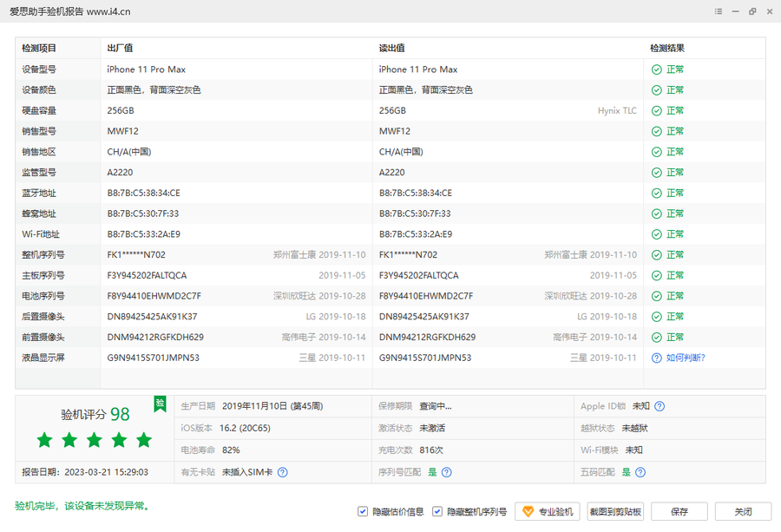Maximize the report window
This screenshot has height=532, width=781.
coord(751,11)
